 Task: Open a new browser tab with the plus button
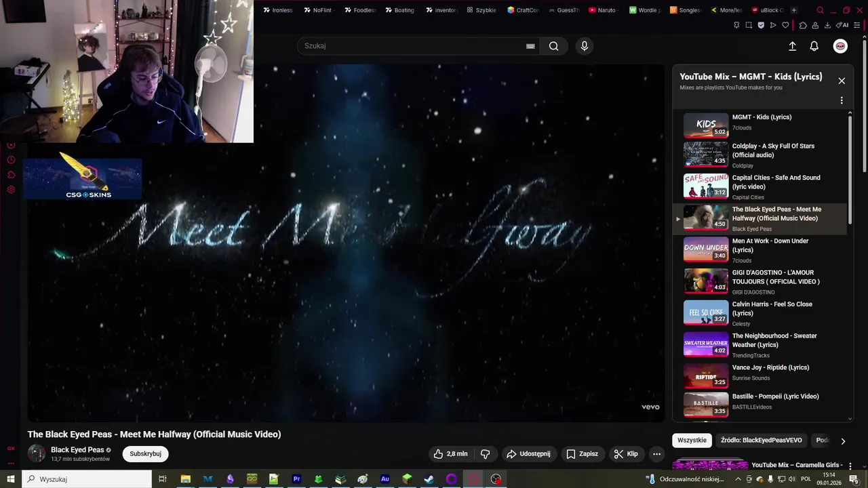[x=794, y=10]
